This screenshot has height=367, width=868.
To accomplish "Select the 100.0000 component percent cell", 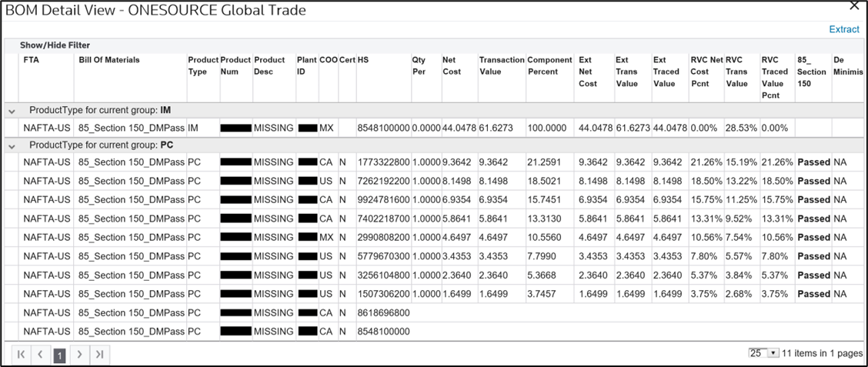I will point(546,128).
